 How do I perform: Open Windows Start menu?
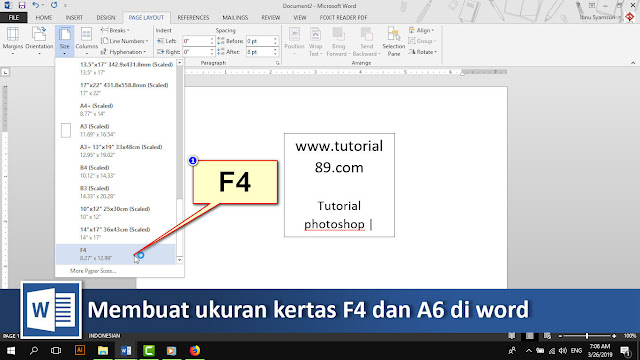11,350
